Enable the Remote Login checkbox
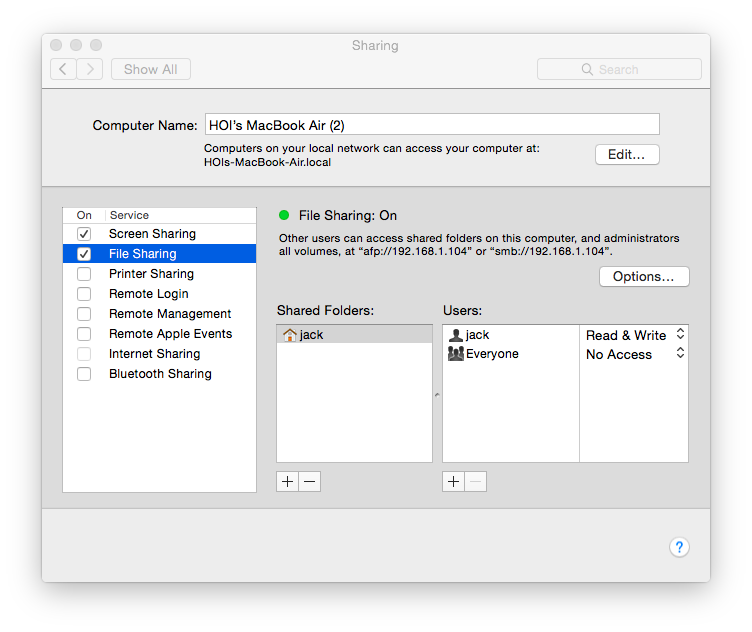The image size is (752, 632). click(x=84, y=294)
